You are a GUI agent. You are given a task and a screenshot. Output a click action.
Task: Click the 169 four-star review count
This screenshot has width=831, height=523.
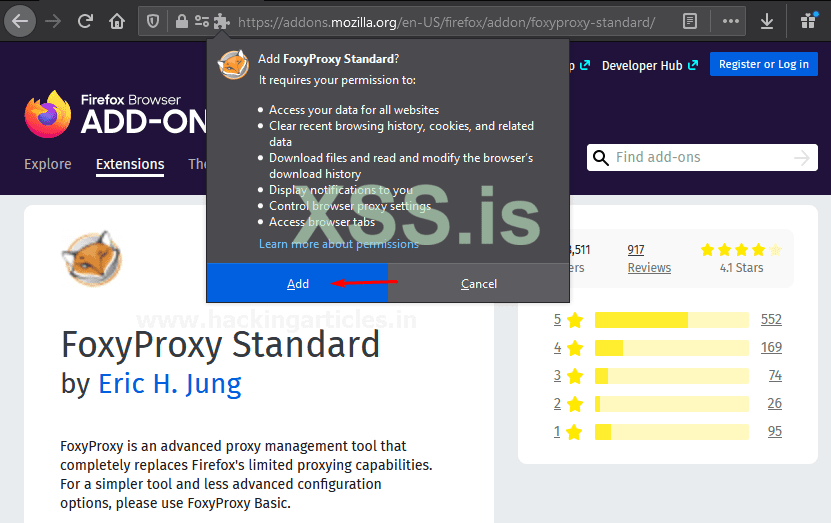pyautogui.click(x=771, y=348)
